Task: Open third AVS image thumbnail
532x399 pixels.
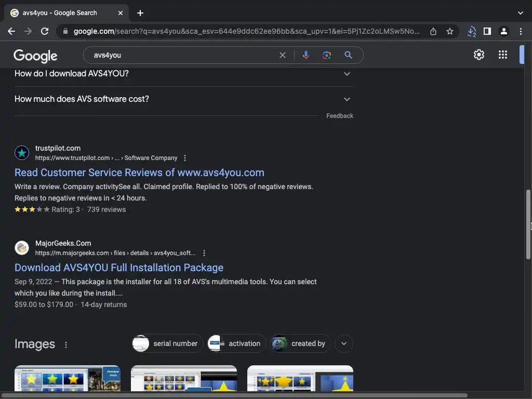Action: pos(300,378)
